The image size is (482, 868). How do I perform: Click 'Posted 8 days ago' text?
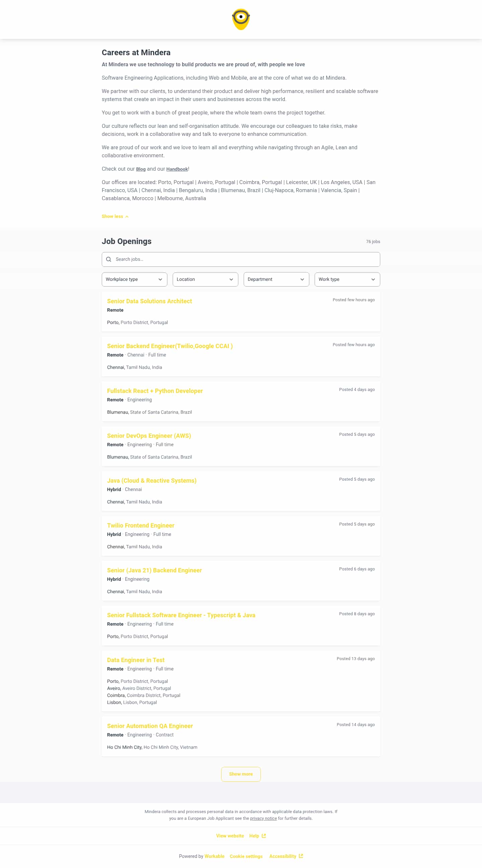[x=357, y=613]
